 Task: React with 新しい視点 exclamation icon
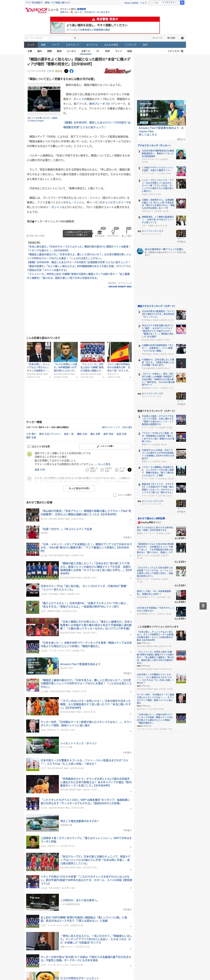pyautogui.click(x=127, y=233)
